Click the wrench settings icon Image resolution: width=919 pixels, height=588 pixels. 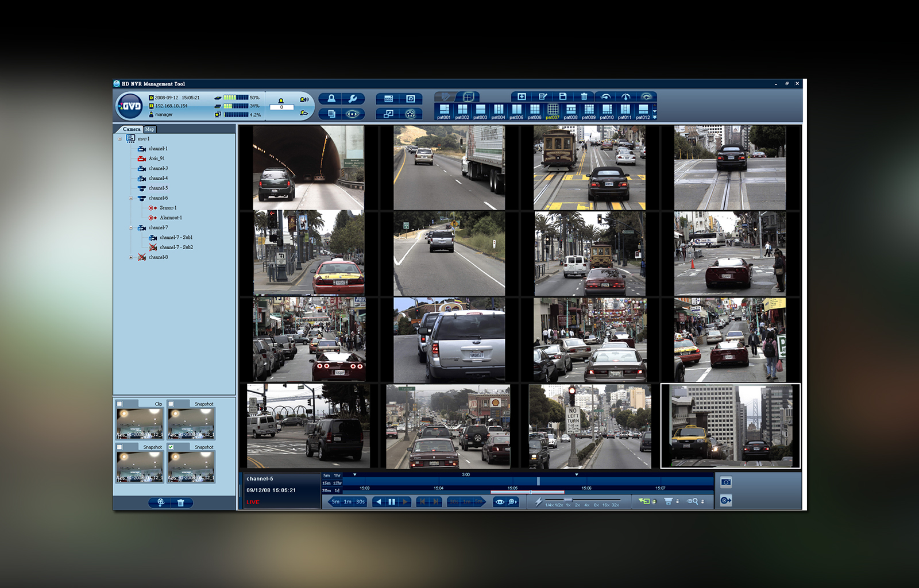[353, 99]
